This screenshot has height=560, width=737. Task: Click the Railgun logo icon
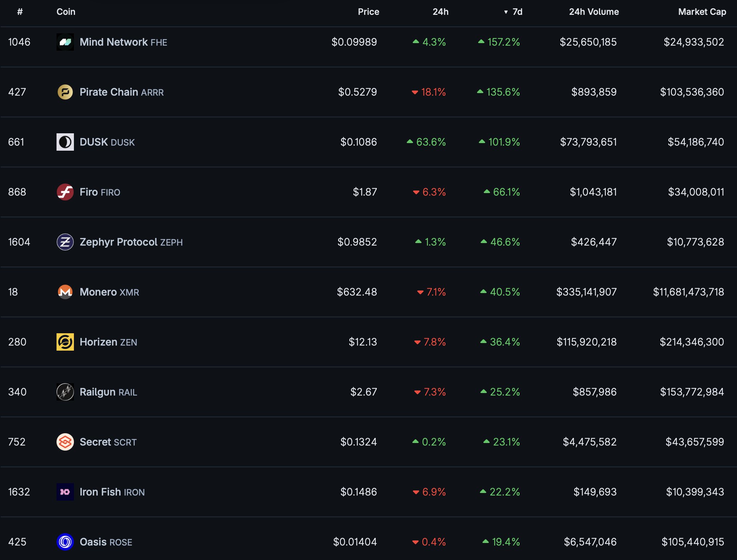point(65,392)
